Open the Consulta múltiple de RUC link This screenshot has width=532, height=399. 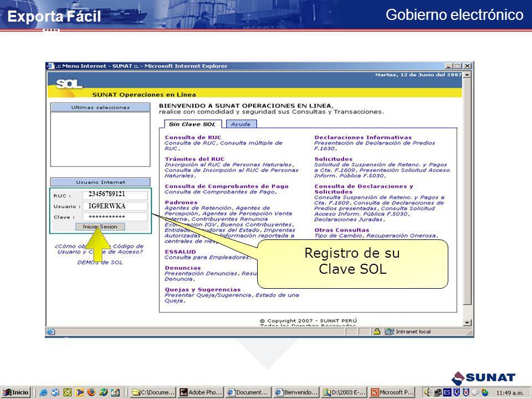(x=223, y=146)
